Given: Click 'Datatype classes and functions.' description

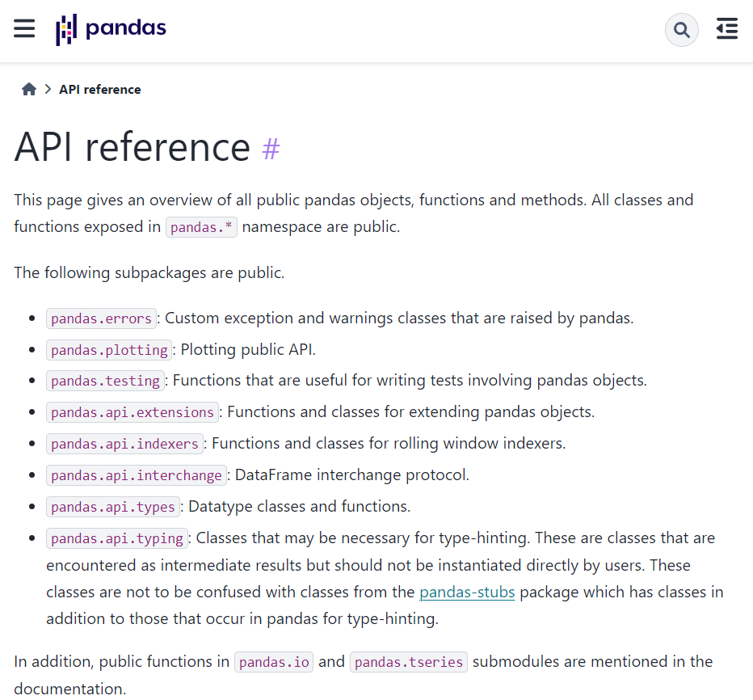Looking at the screenshot, I should 299,506.
